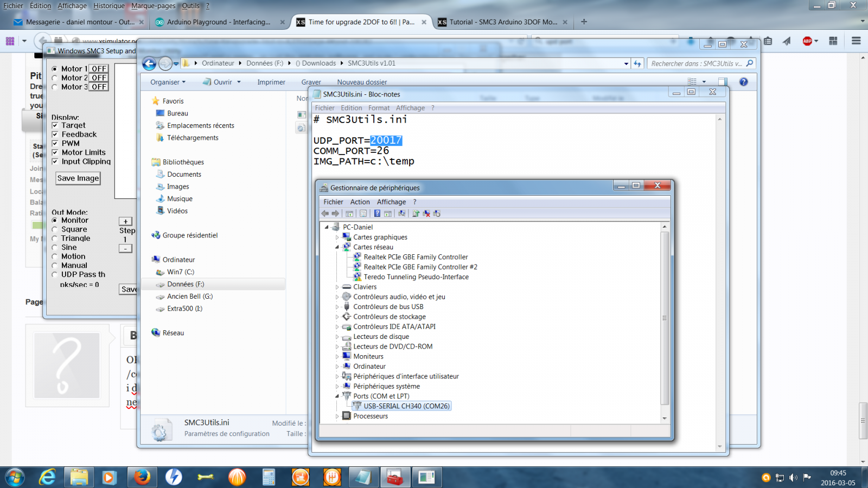
Task: Click Explorer blue help question icon
Action: tap(743, 82)
